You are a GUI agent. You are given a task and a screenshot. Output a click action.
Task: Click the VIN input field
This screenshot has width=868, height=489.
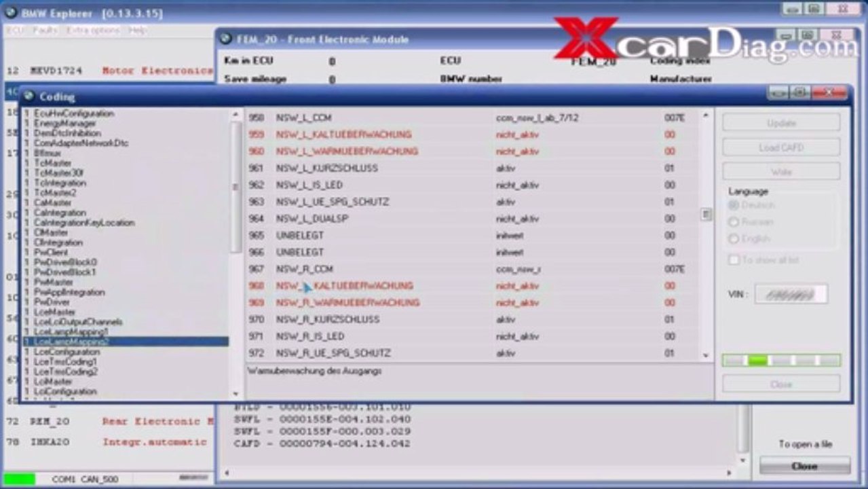pos(791,294)
